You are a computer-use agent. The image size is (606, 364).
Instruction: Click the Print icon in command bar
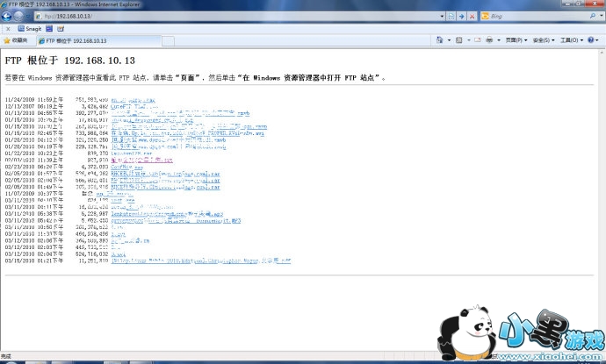click(x=489, y=39)
